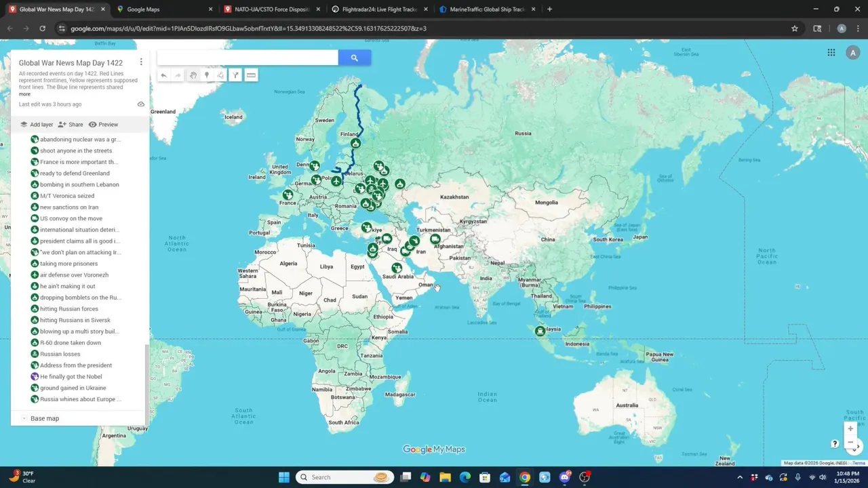Reload the page
Image resolution: width=868 pixels, height=488 pixels.
point(42,28)
